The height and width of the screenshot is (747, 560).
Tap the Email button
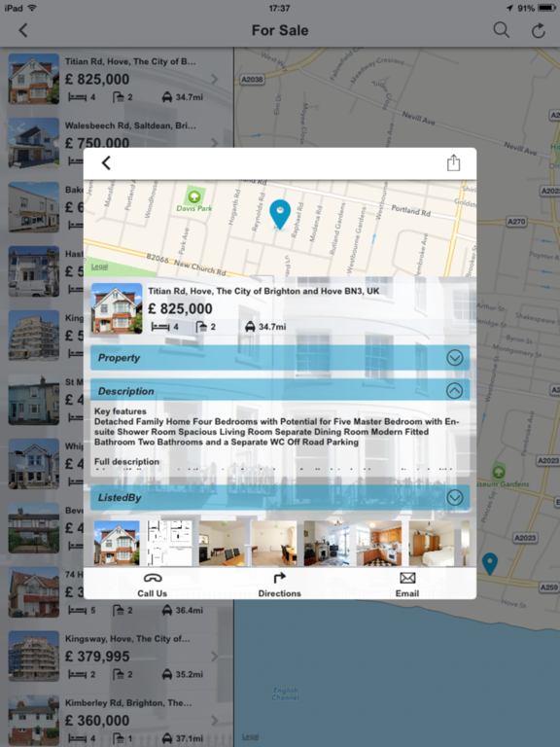[x=407, y=585]
